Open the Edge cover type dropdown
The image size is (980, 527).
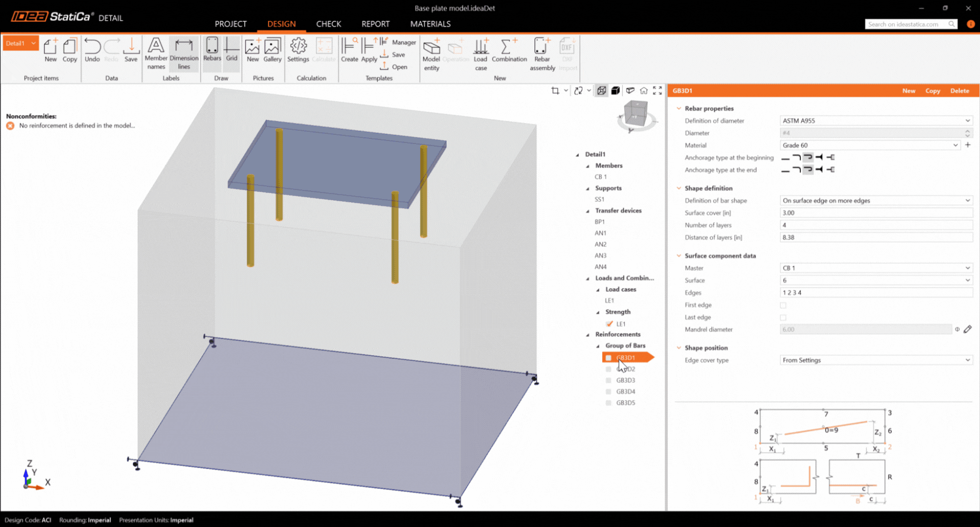click(876, 361)
